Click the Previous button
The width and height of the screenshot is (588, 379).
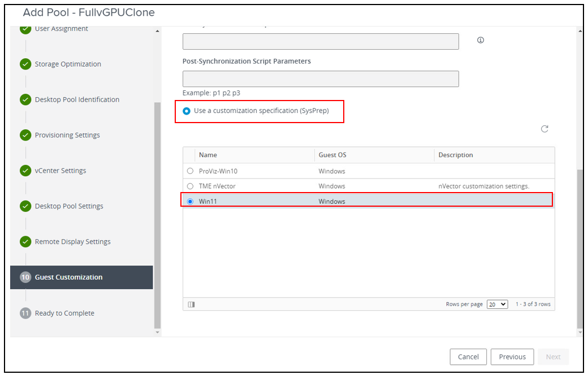pyautogui.click(x=512, y=356)
